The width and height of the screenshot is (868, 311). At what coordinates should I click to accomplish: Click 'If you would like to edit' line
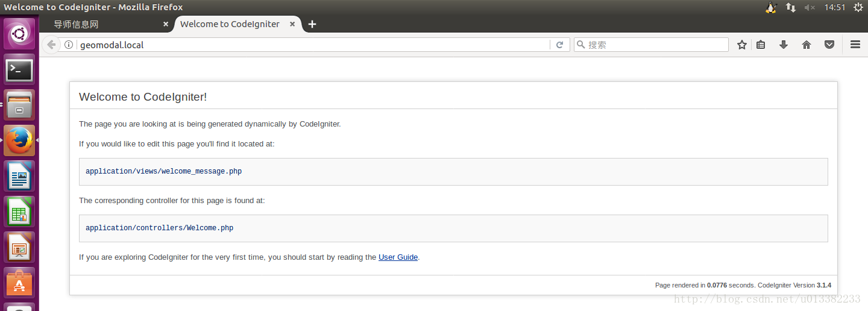click(177, 144)
